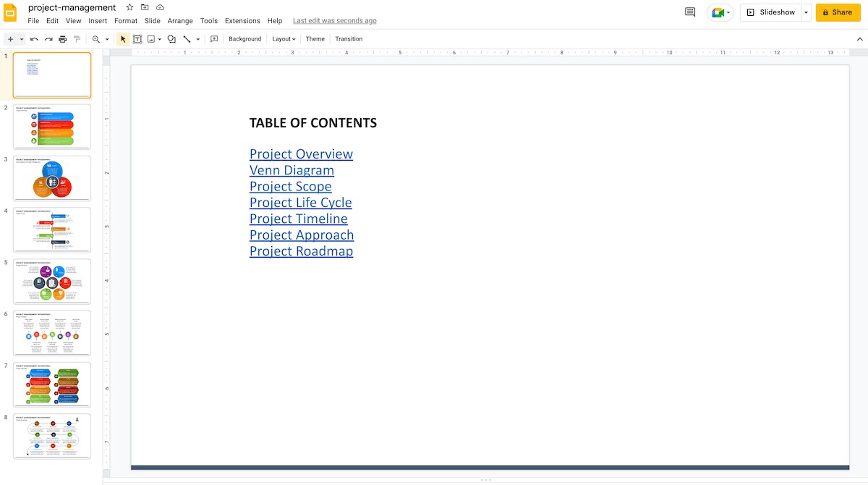Start a Google Meet call
The height and width of the screenshot is (485, 868).
pos(720,12)
